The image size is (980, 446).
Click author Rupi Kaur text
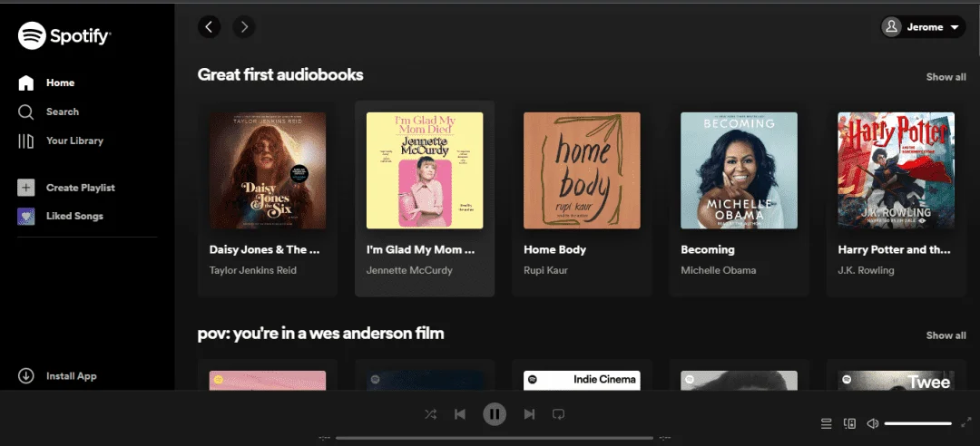pos(545,270)
